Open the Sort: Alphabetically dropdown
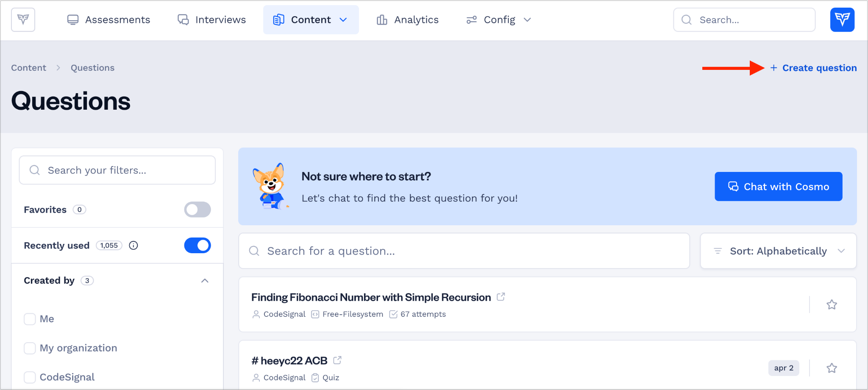868x390 pixels. [x=778, y=251]
